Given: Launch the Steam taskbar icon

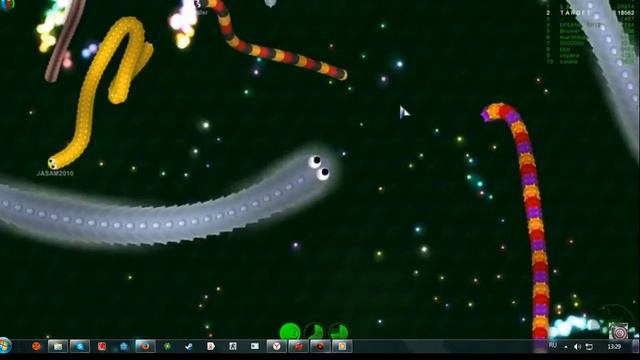Looking at the screenshot, I should (189, 346).
